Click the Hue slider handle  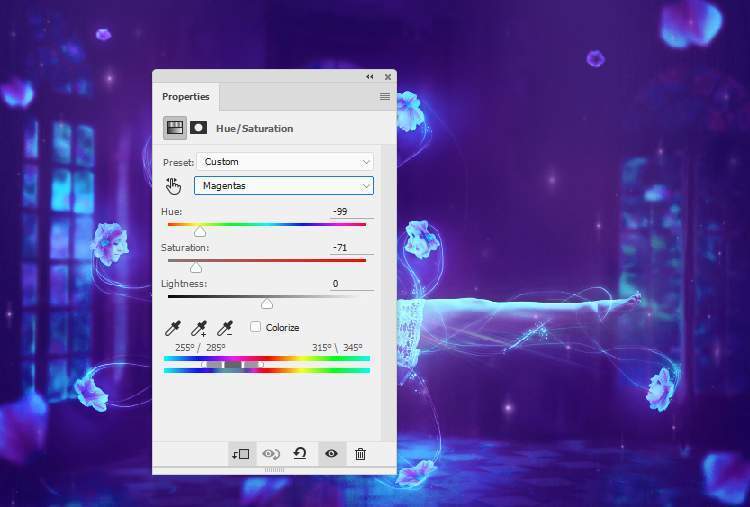click(x=200, y=231)
